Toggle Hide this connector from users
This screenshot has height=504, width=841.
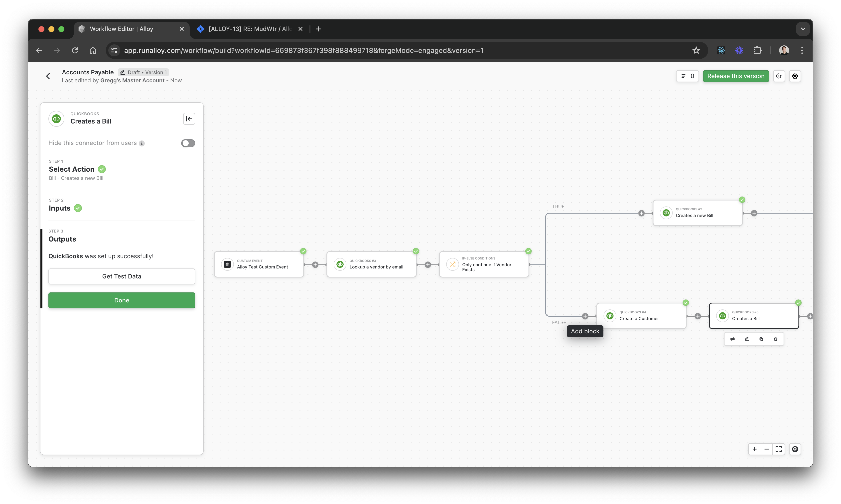(x=188, y=143)
